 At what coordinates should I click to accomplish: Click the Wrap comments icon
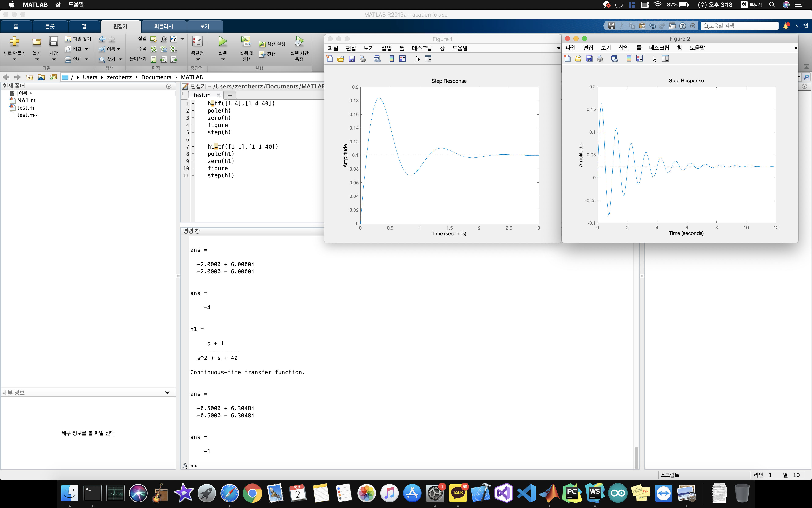click(174, 49)
